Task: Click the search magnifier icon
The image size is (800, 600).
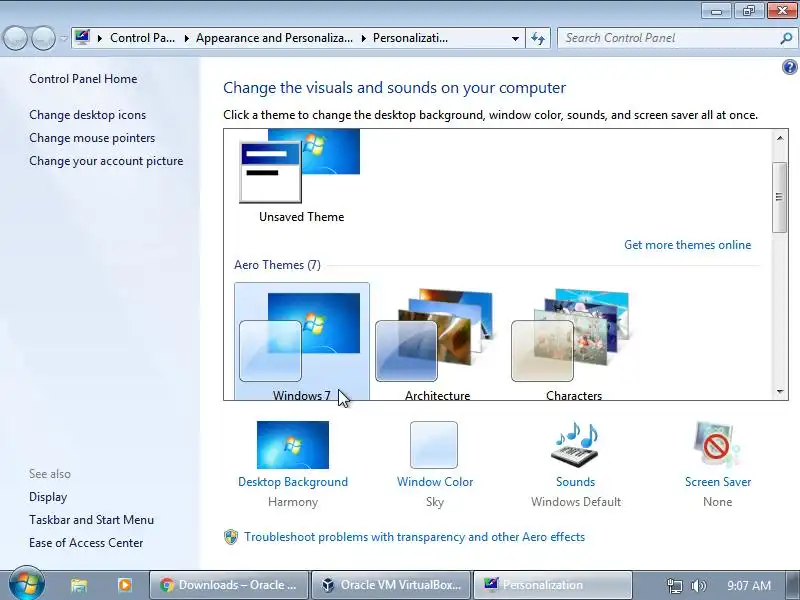Action: pos(786,38)
